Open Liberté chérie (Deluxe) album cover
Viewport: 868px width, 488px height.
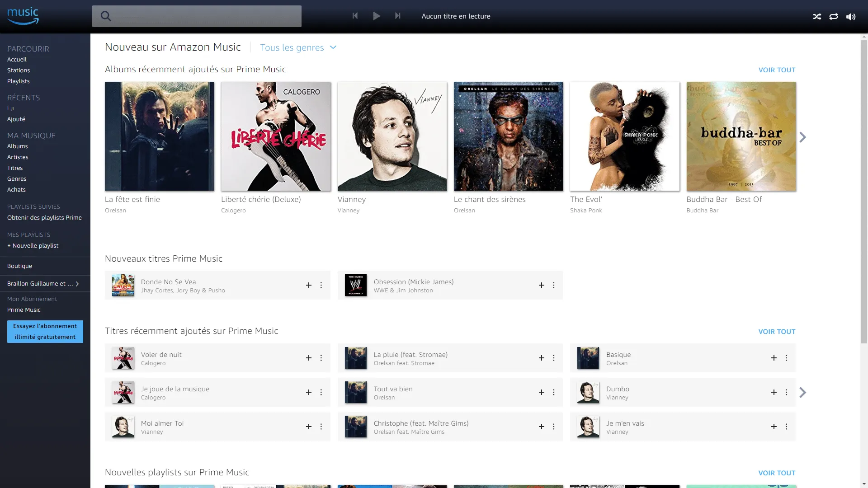click(x=276, y=136)
